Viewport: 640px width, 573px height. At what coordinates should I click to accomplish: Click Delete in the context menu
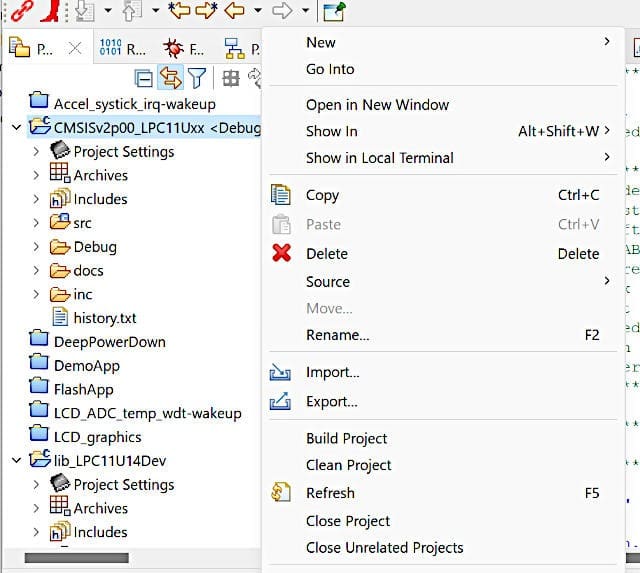326,254
